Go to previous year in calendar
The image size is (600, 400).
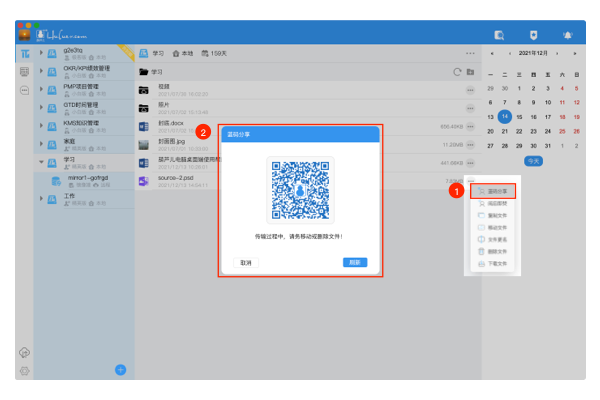coord(492,54)
